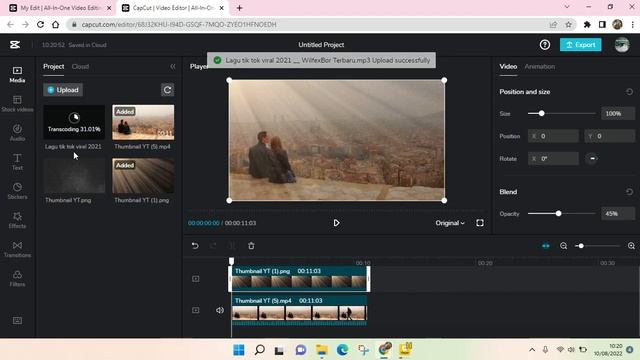Open Windows Start menu
Screen dimensions: 640x360
239,350
